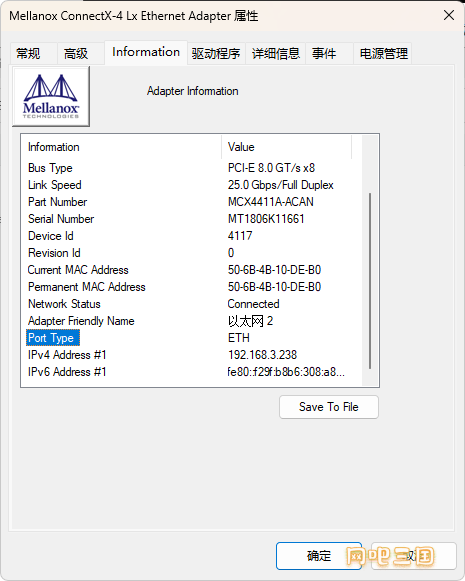Select the IPv4 Address #1 row

[191, 355]
